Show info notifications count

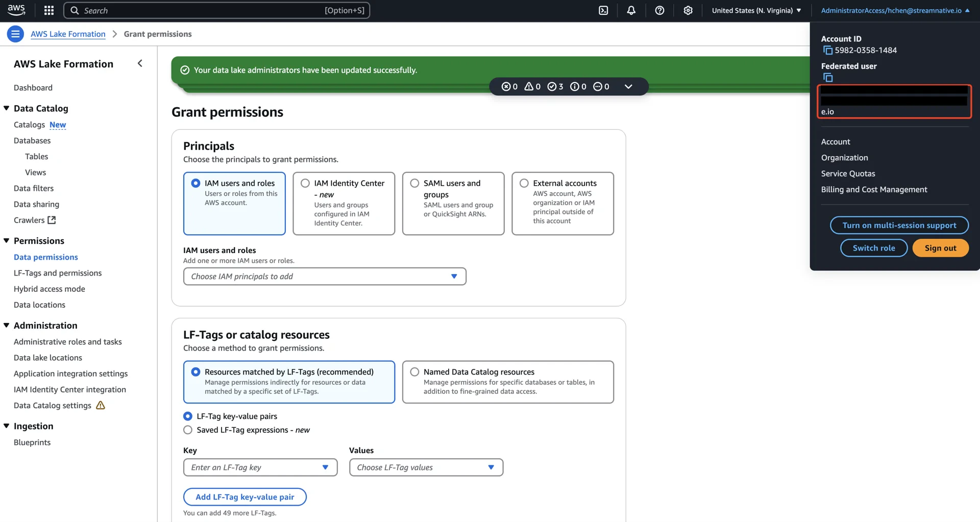pos(578,87)
